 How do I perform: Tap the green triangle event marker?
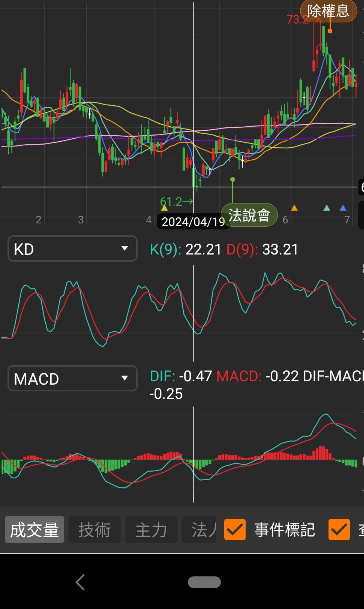[x=327, y=208]
